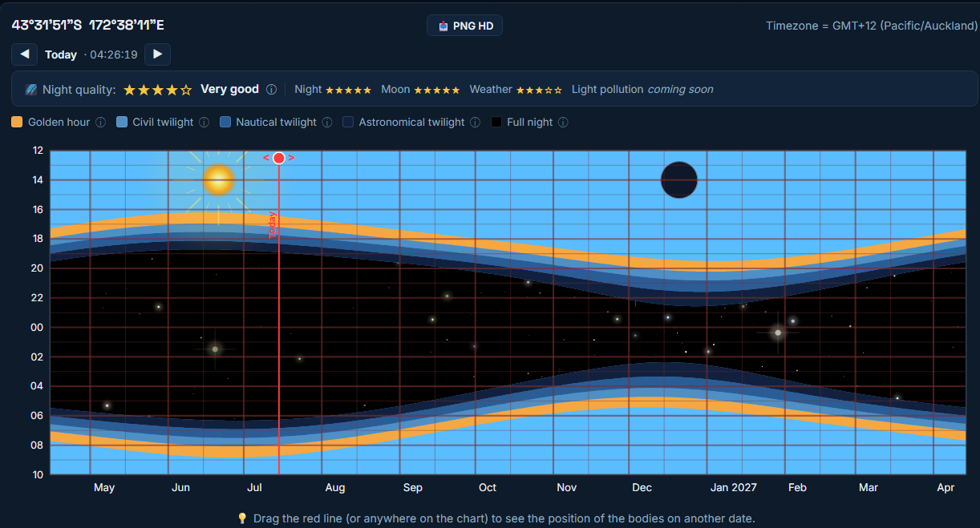
Task: Go to the next day arrow
Action: (158, 54)
